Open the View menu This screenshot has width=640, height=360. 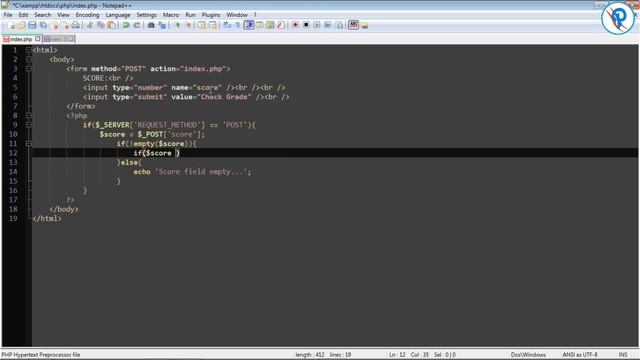click(x=63, y=15)
